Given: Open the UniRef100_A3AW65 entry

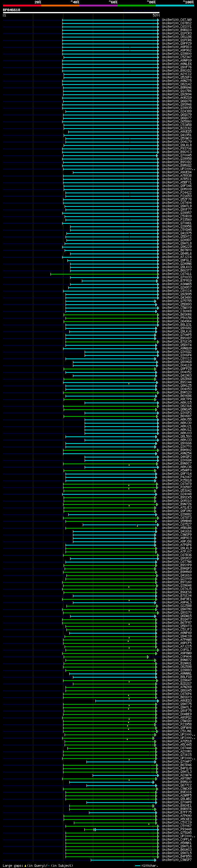Looking at the screenshot, I should click(177, 284).
